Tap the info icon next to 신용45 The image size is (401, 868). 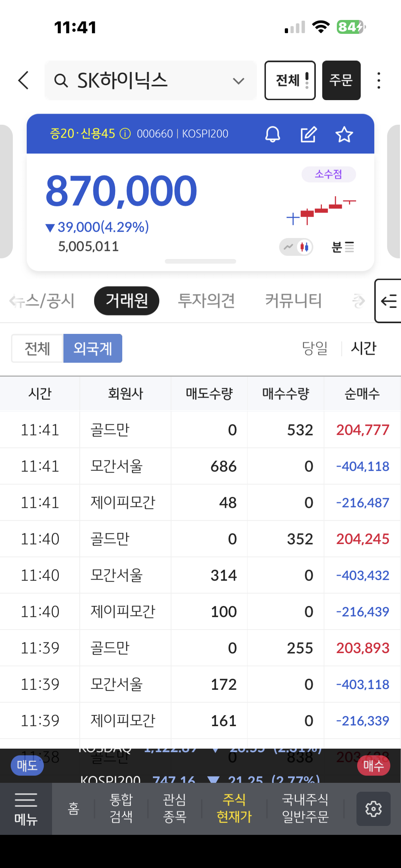click(125, 134)
